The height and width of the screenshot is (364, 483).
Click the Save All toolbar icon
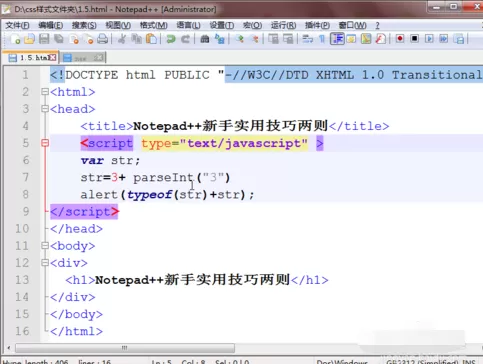(x=59, y=39)
